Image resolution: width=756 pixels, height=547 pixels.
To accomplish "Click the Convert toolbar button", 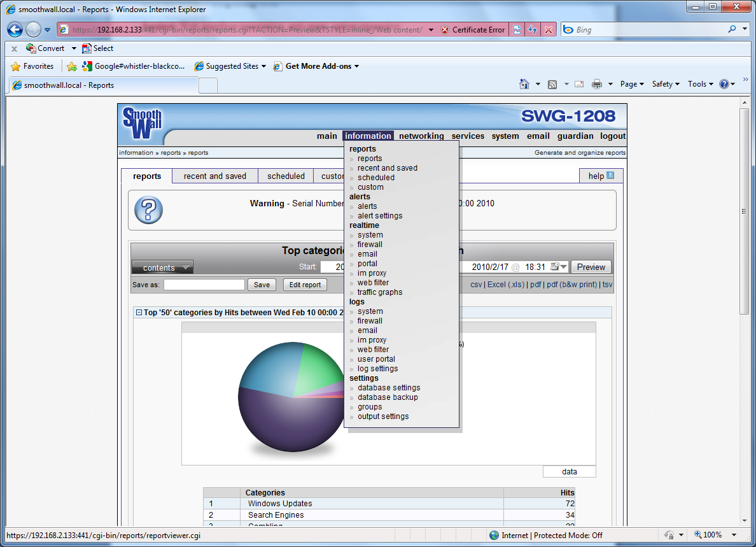I will coord(45,48).
